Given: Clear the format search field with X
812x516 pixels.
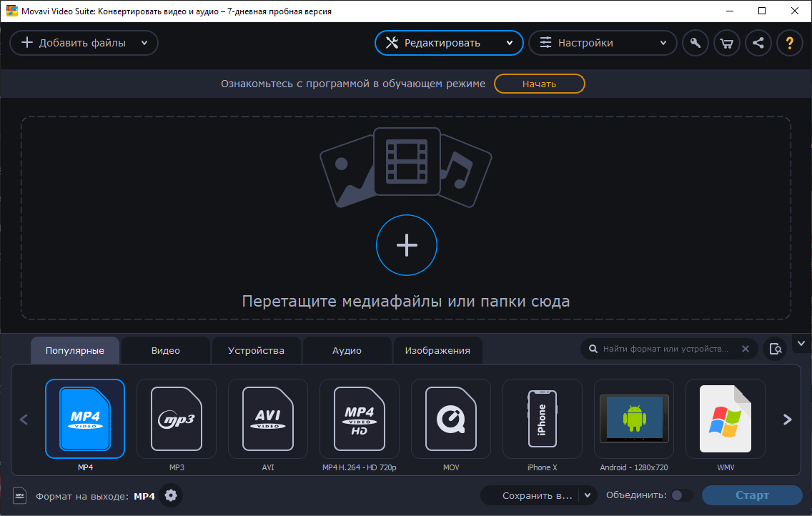Looking at the screenshot, I should [x=746, y=349].
